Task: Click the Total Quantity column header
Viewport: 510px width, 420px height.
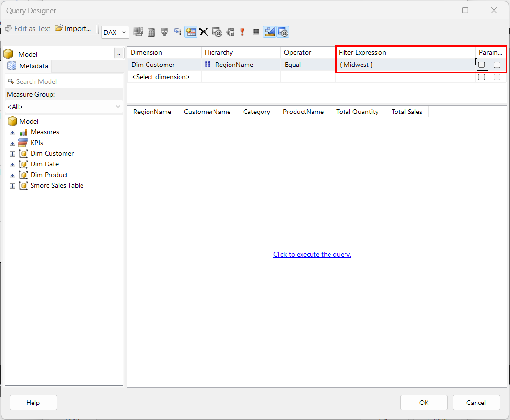Action: tap(357, 112)
